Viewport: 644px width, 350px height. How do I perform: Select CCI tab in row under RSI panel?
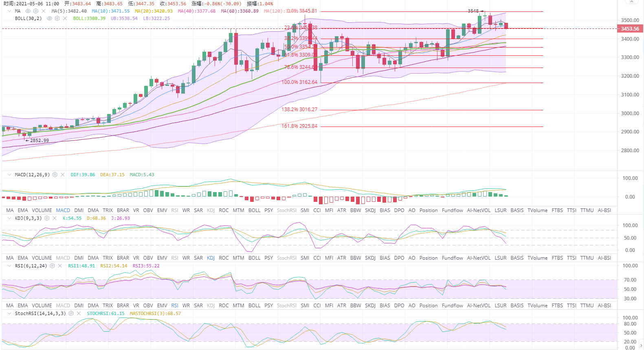tap(317, 306)
